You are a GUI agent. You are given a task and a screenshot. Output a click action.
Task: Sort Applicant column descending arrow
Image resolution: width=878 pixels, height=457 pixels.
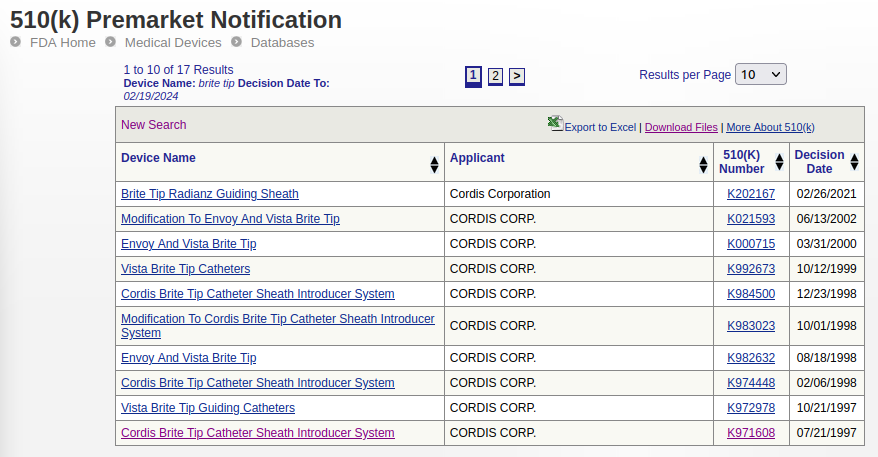tap(704, 168)
